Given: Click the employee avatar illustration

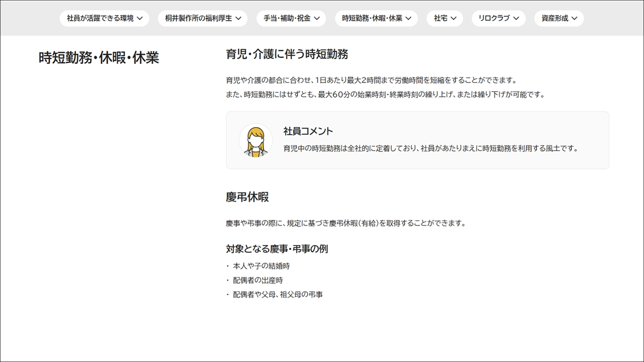Looking at the screenshot, I should coord(256,141).
